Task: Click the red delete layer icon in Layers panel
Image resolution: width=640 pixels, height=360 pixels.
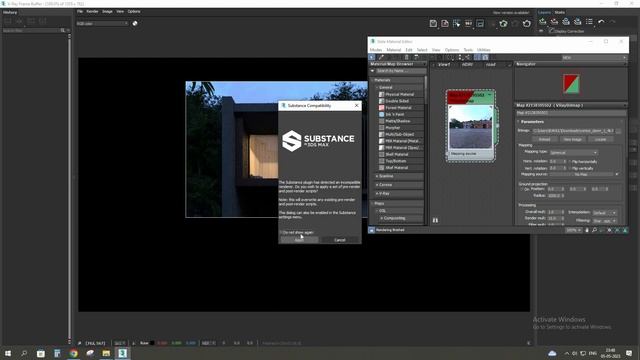Action: click(554, 21)
